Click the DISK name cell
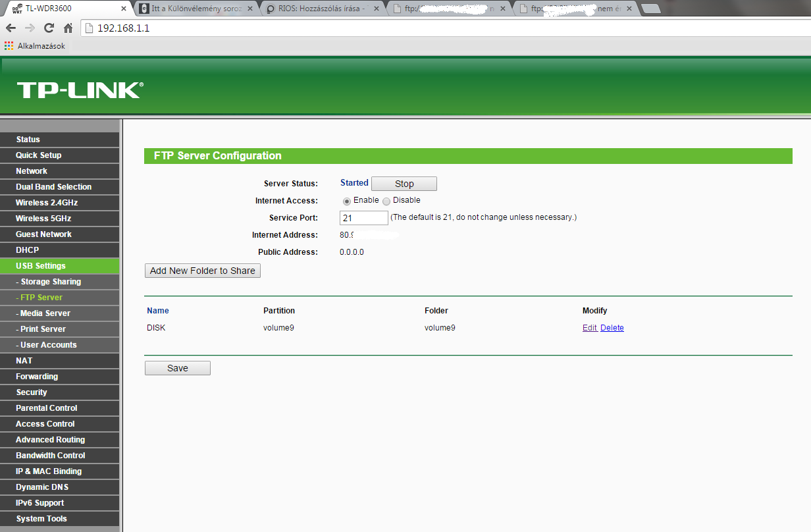This screenshot has width=811, height=532. pyautogui.click(x=156, y=328)
